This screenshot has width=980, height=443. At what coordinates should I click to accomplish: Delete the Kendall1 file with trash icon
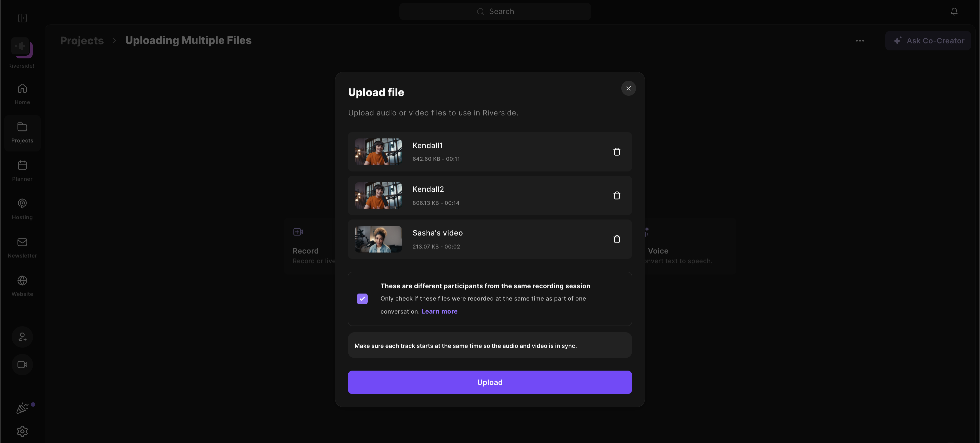pyautogui.click(x=617, y=151)
